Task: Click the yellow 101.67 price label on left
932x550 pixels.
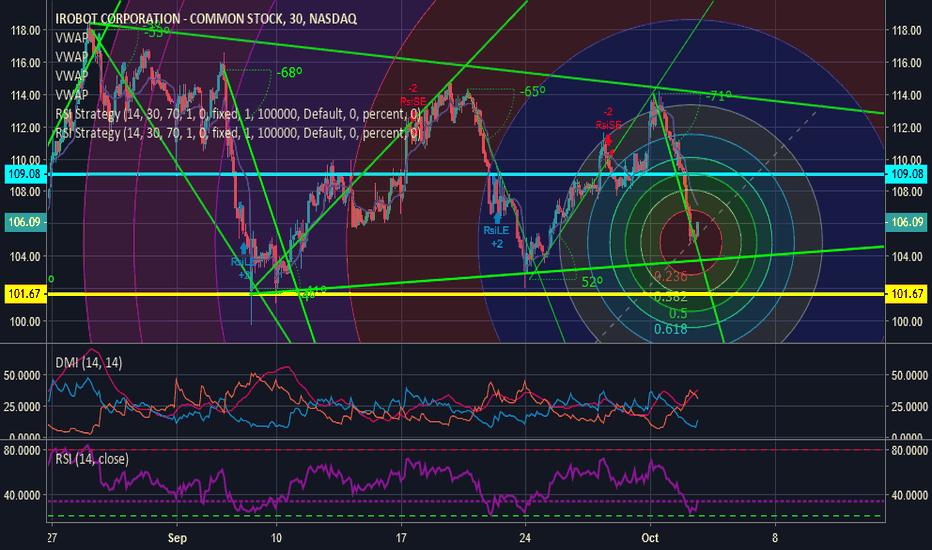Action: point(25,294)
